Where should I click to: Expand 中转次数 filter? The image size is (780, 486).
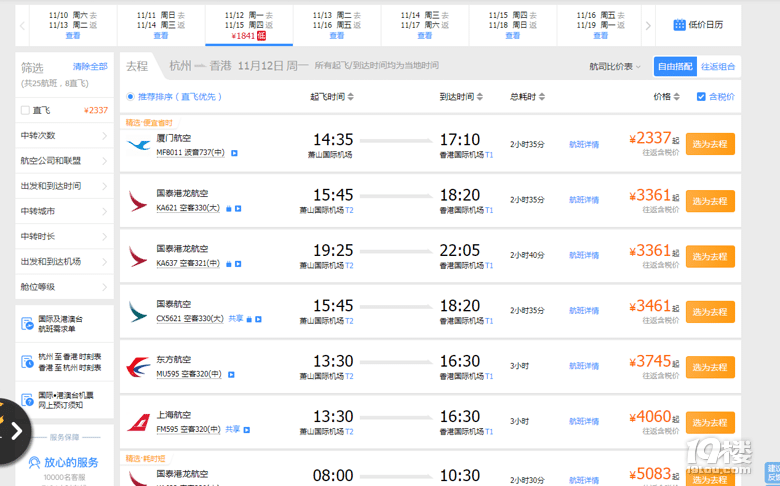[65, 135]
